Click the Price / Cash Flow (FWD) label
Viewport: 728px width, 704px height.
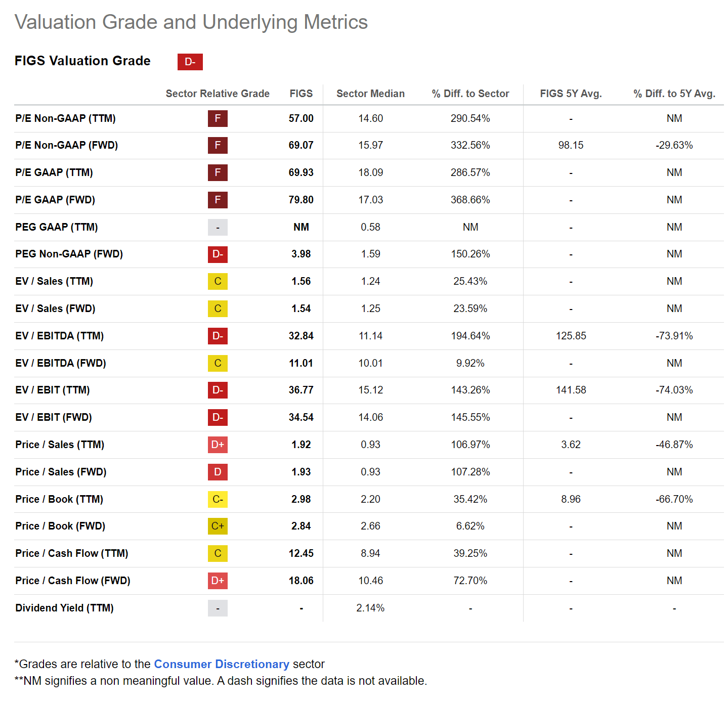click(73, 581)
